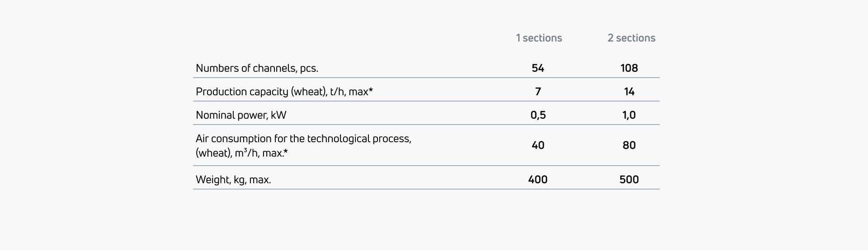Screen dimensions: 868x250
Task: Click the "1 sections" column header
Action: [539, 38]
